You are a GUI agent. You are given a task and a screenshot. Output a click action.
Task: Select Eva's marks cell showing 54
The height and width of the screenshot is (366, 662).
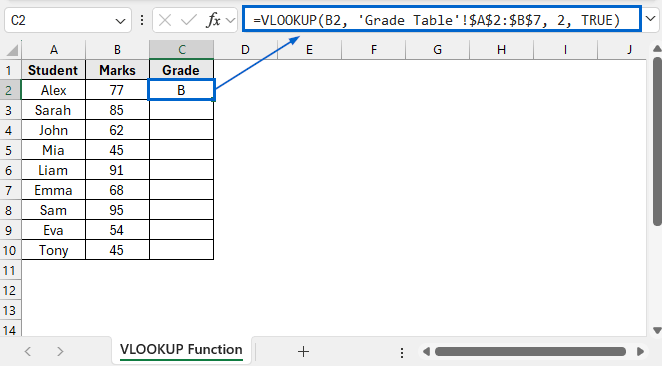(117, 230)
